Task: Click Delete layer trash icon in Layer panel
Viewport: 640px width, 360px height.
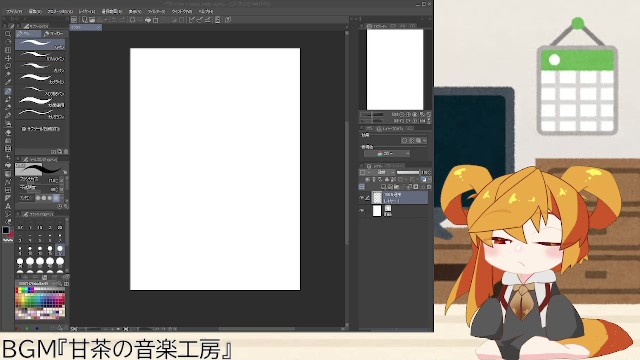Action: [x=429, y=187]
